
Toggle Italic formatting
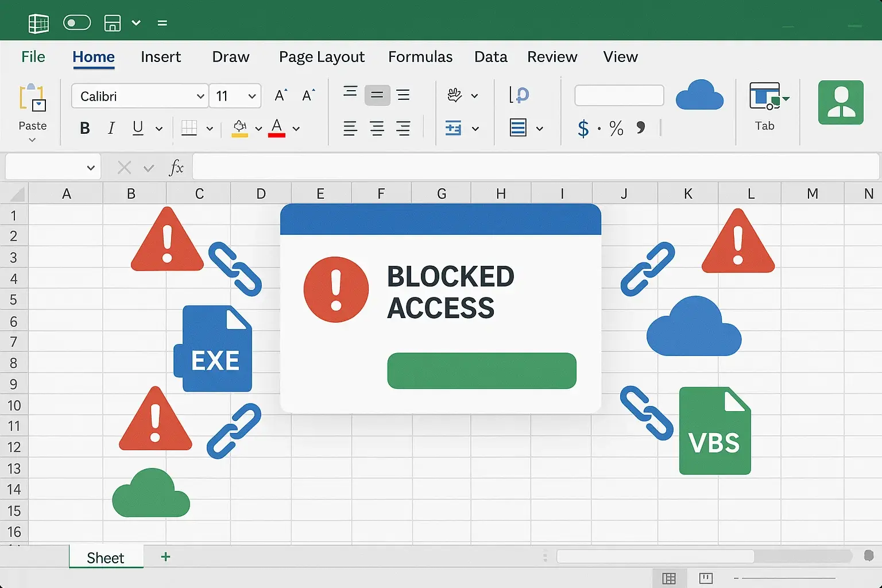[x=111, y=129]
